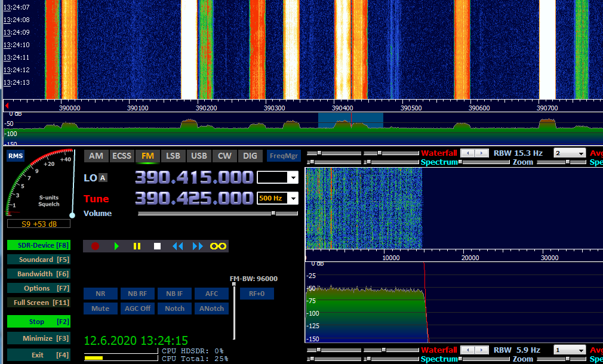Screen dimensions: 603x364
Task: Open the dropdown showing 1 near RBW 5.9 Hz
Action: coord(570,350)
